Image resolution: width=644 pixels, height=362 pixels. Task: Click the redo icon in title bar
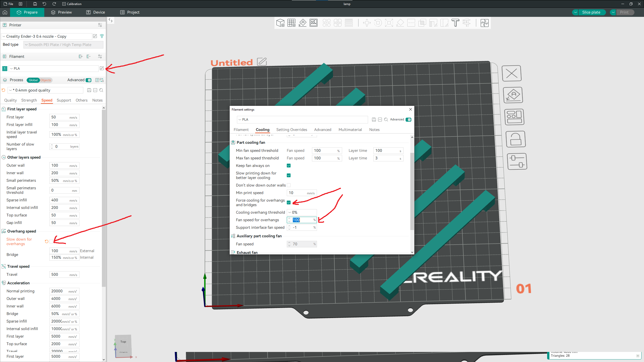[x=54, y=4]
